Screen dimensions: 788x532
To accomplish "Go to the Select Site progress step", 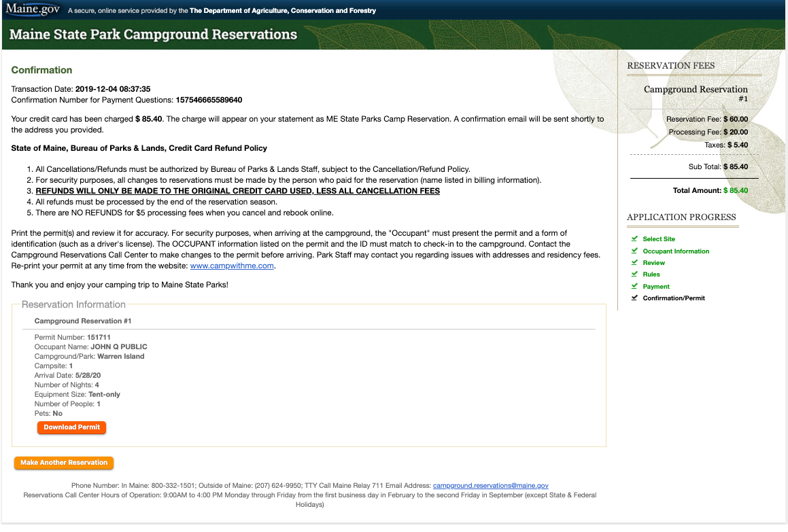I will coord(659,239).
